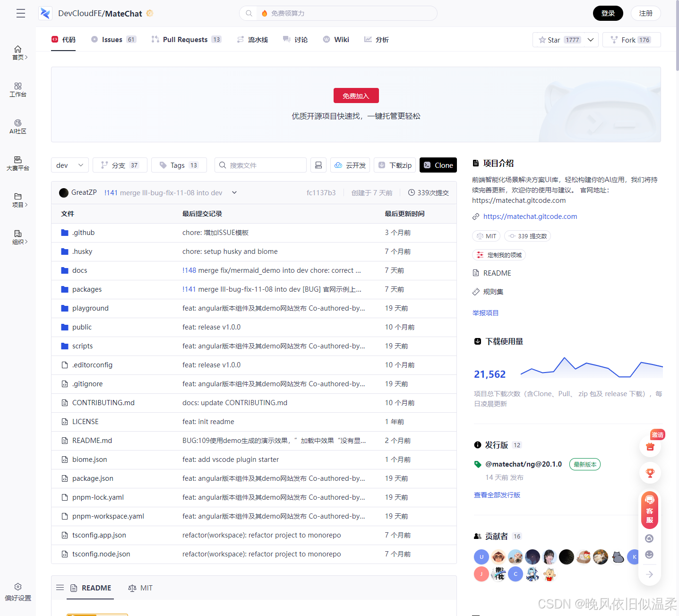Screen dimensions: 679x616
Task: Switch to the Wiki tab
Action: (336, 40)
